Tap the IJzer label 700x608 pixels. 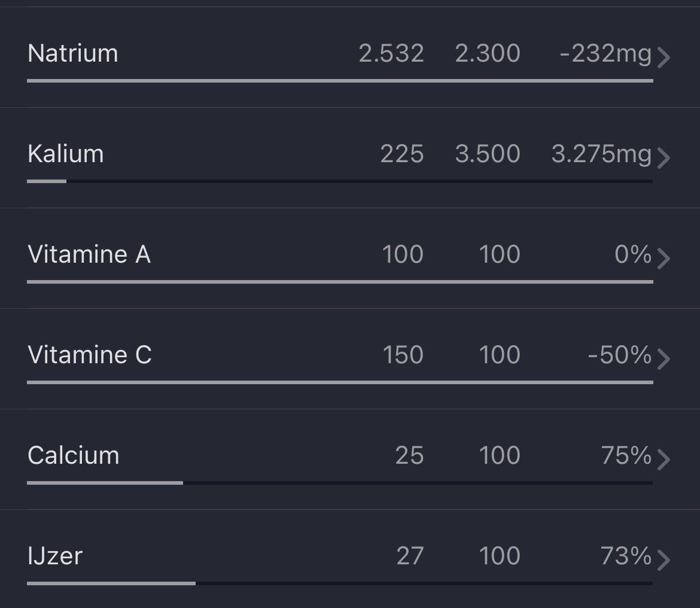[55, 556]
